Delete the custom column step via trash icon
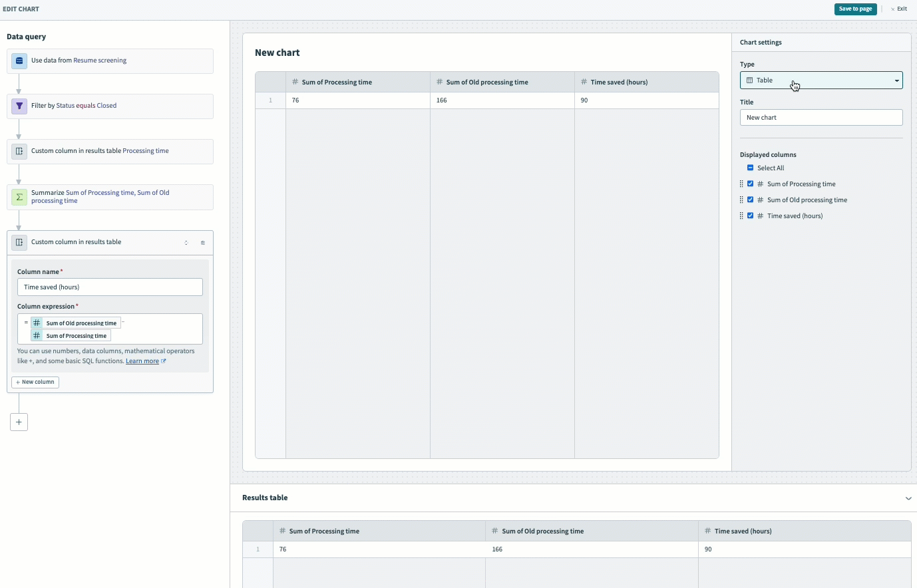The width and height of the screenshot is (917, 588). click(203, 243)
